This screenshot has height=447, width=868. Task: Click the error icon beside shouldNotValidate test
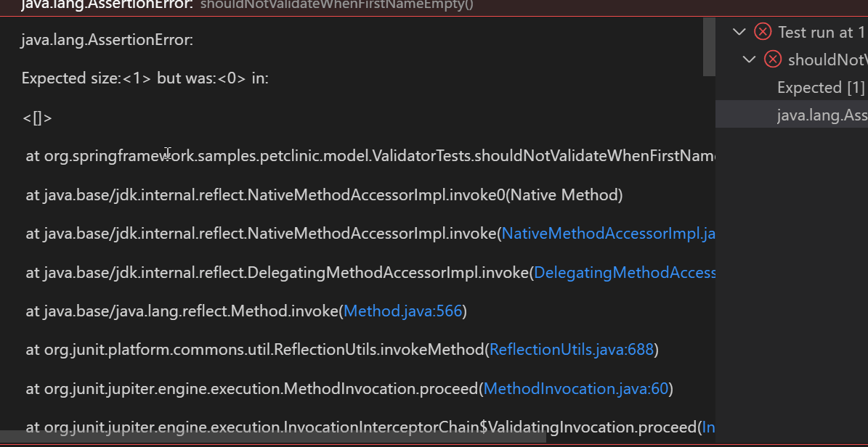[x=773, y=59]
